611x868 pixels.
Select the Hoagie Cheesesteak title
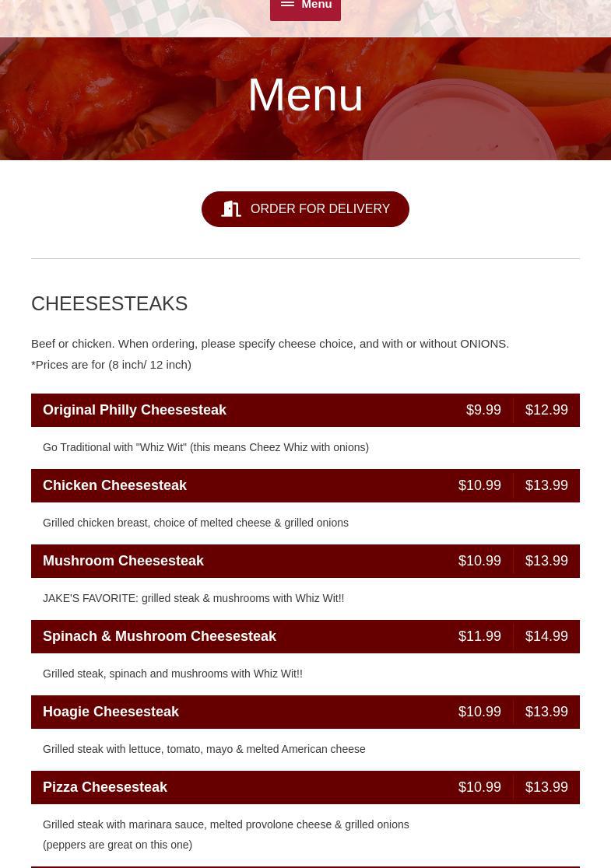tap(111, 712)
